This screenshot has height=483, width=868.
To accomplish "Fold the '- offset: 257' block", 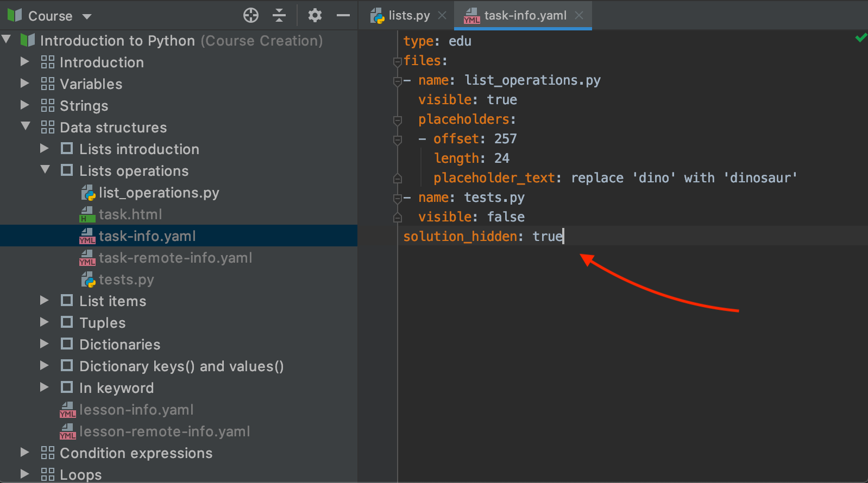I will (398, 139).
